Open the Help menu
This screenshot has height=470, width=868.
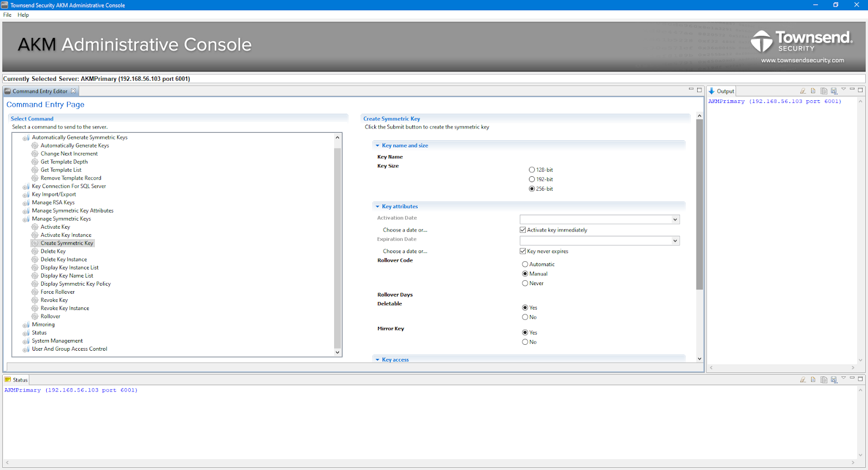[x=23, y=15]
